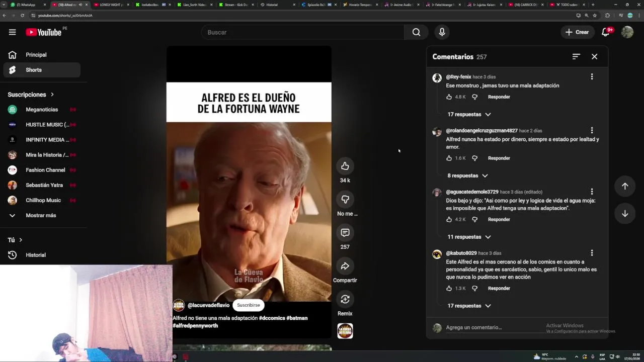Screen dimensions: 644x362
Task: Like the @Rey-fenix comment
Action: [449, 97]
